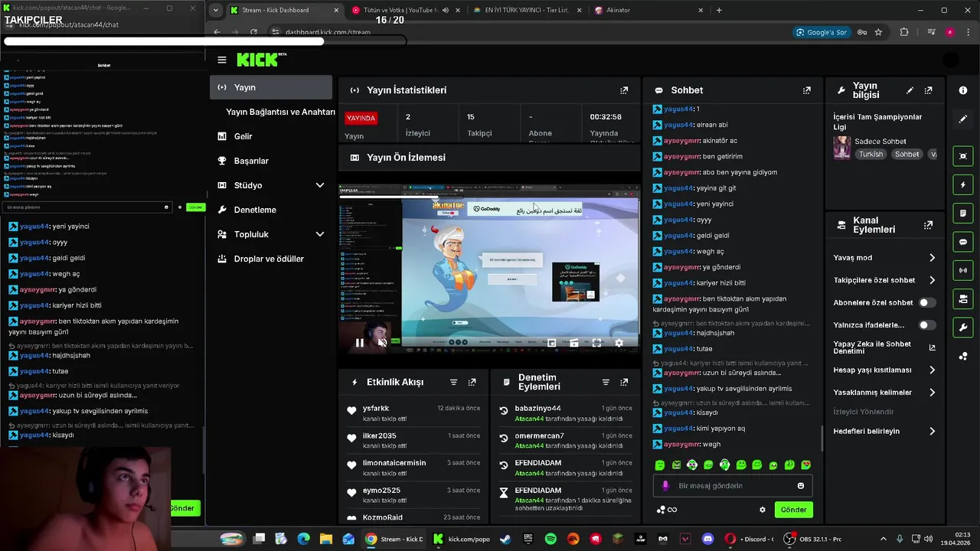The height and width of the screenshot is (551, 980).
Task: Switch to the Akinator tab
Action: [649, 10]
